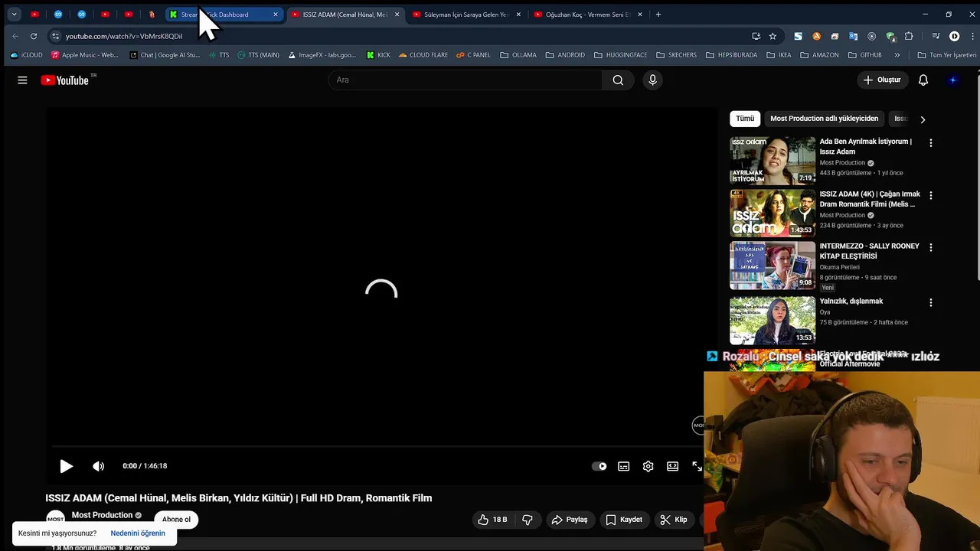Switch to Oğuzhan Koç Vermem Seni tab
Image resolution: width=980 pixels, height=551 pixels.
point(587,15)
